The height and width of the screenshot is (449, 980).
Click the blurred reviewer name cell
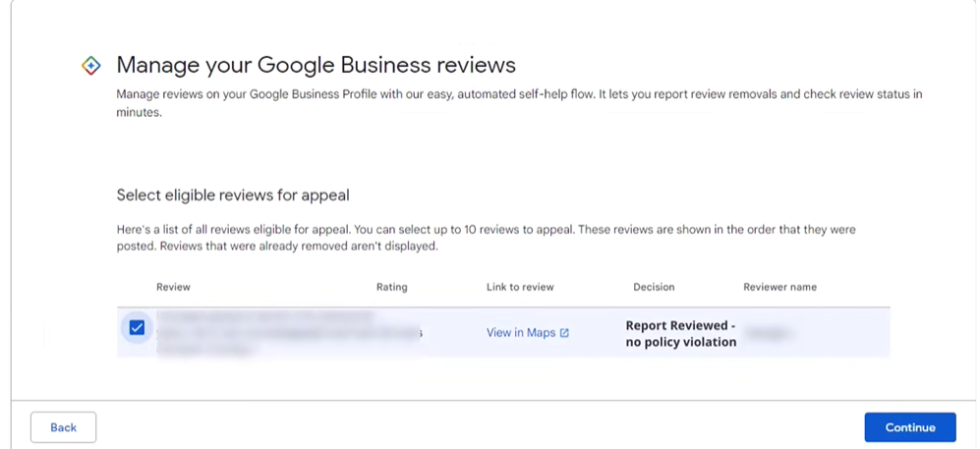[x=769, y=334]
